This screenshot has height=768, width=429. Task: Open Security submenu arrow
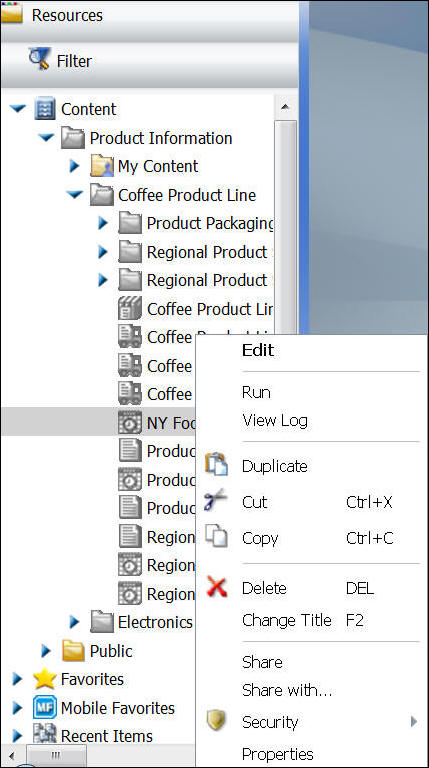coord(414,721)
